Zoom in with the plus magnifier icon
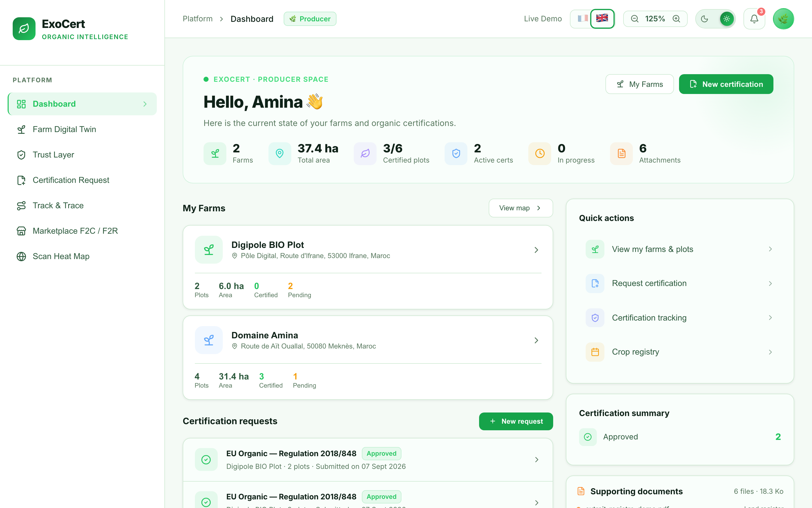 pos(676,19)
